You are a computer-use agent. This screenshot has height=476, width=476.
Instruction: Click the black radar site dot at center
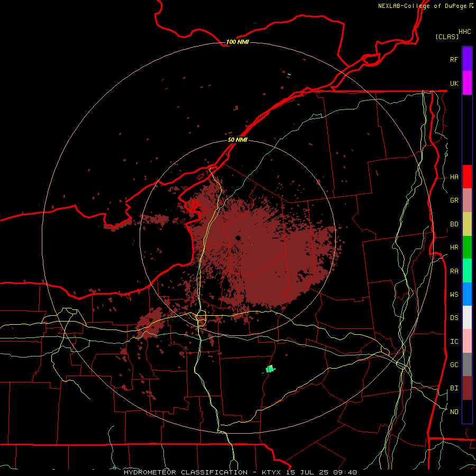[238, 238]
